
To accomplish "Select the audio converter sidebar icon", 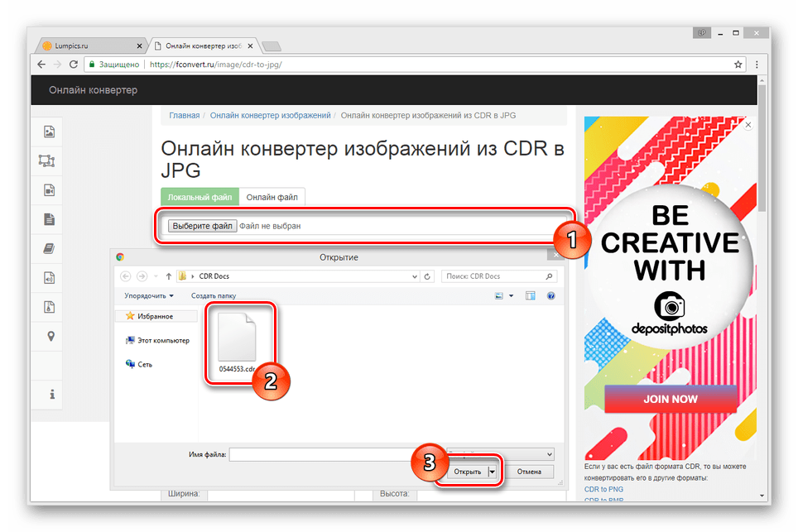I will pyautogui.click(x=49, y=278).
